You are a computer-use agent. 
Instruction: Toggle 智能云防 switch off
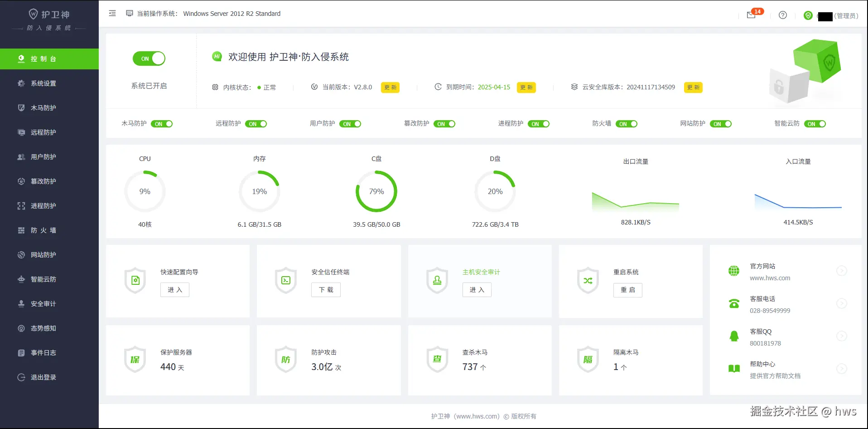click(815, 124)
